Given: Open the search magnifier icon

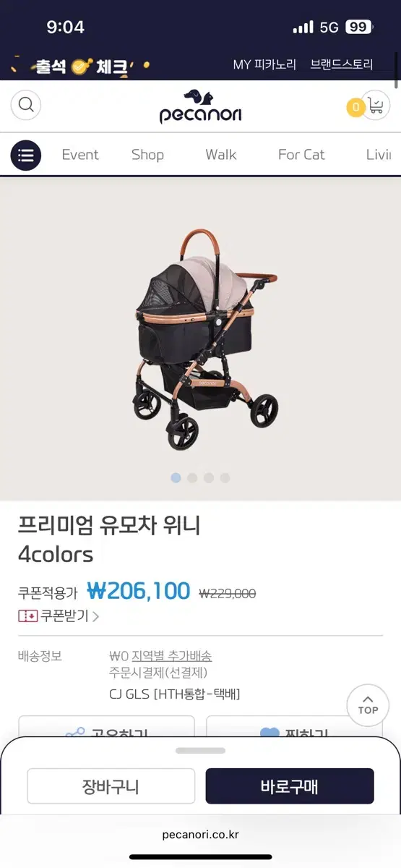Looking at the screenshot, I should (26, 106).
